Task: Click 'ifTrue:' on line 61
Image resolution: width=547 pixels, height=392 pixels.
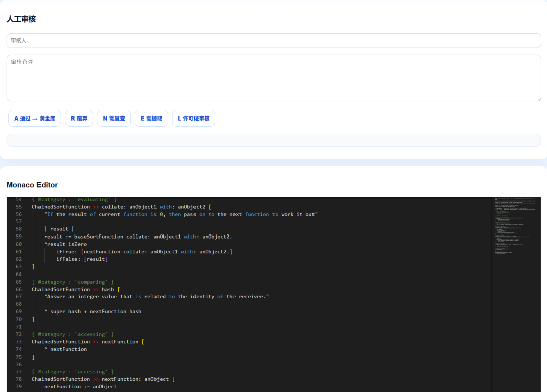Action: click(x=67, y=251)
